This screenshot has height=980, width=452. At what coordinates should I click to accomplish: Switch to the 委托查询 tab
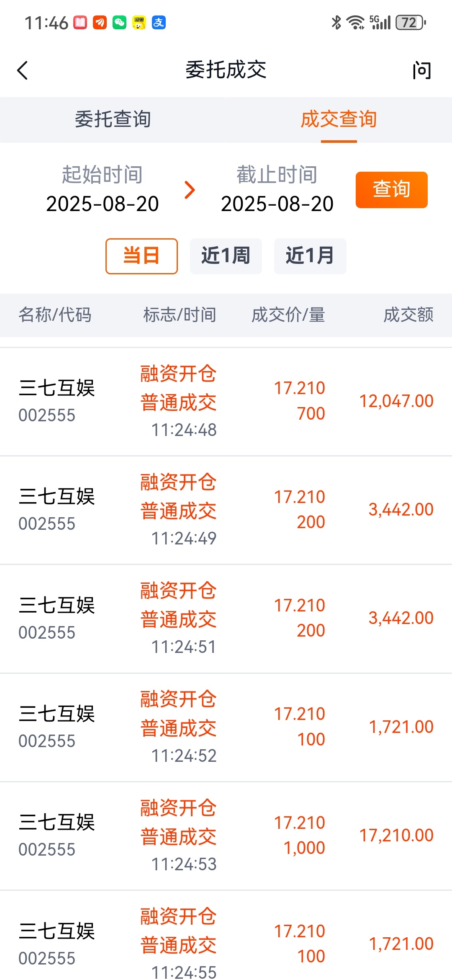(113, 120)
